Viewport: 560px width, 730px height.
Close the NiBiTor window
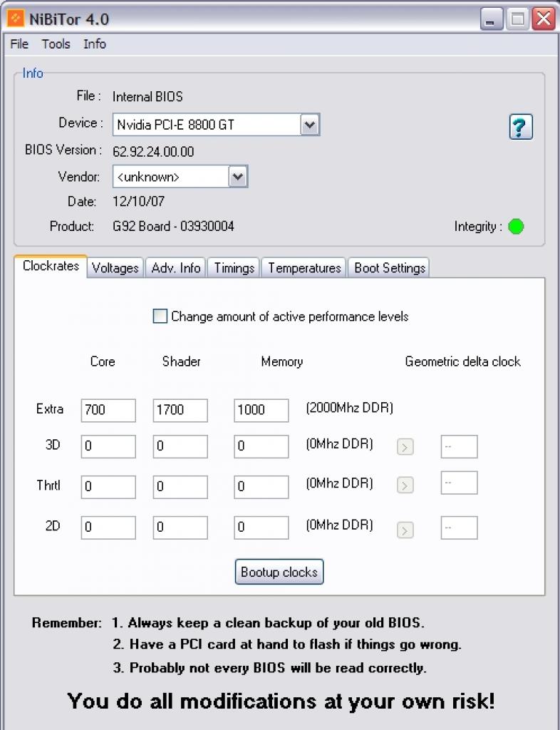pos(543,19)
